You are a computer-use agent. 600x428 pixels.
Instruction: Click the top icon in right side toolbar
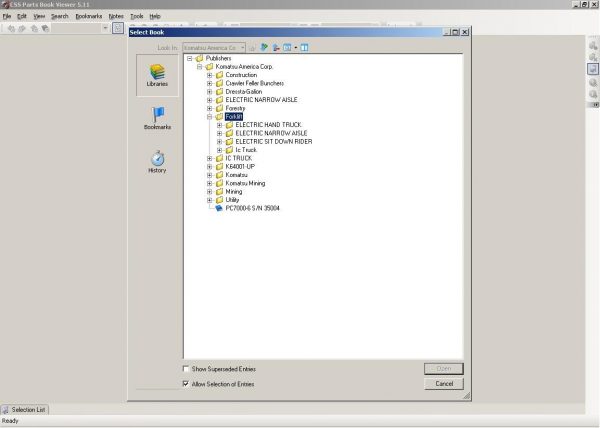click(593, 46)
